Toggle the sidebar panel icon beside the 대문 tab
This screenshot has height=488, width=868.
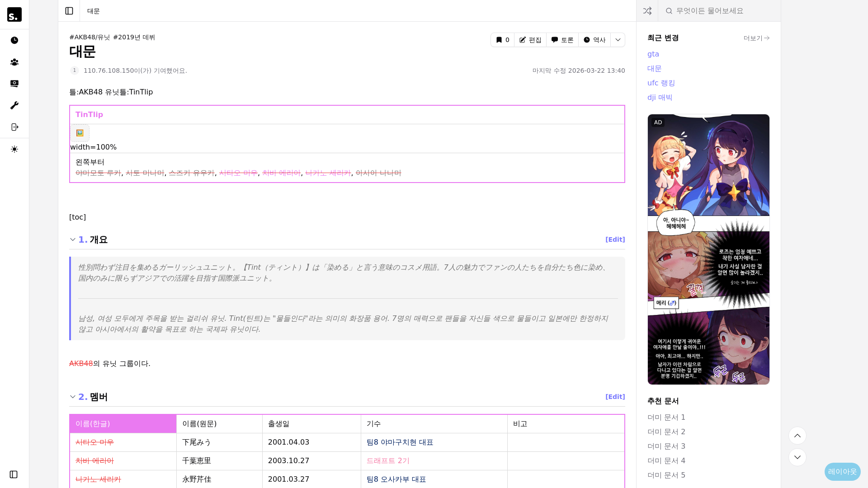coord(69,11)
